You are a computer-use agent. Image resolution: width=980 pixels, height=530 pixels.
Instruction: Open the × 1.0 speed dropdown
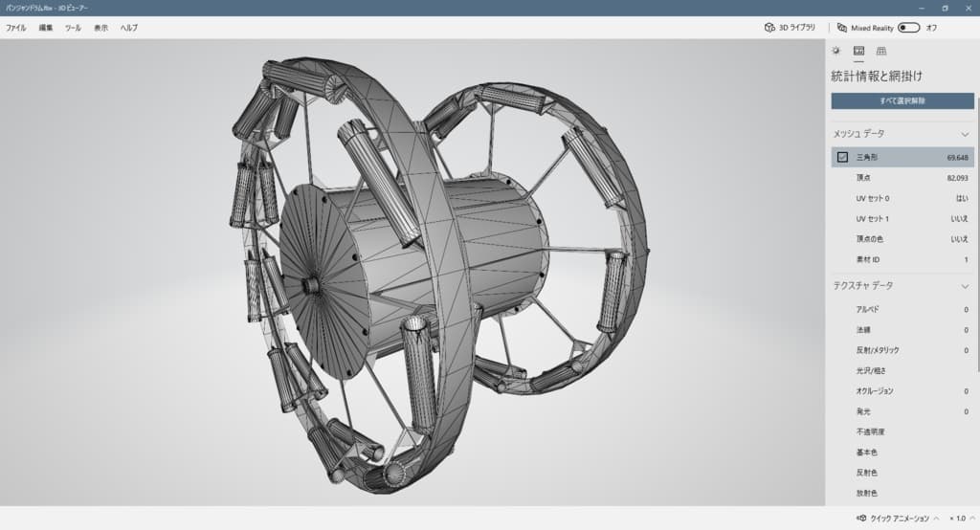961,519
